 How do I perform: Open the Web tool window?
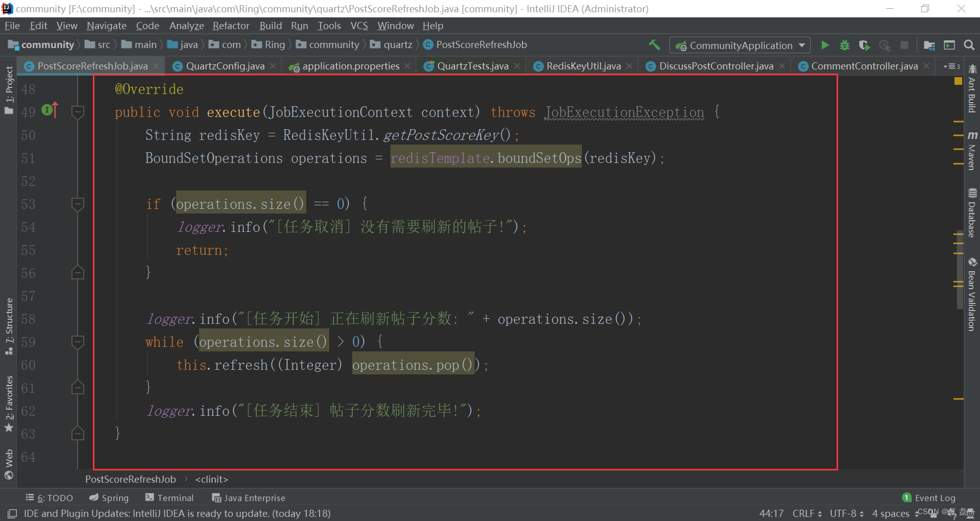[9, 464]
